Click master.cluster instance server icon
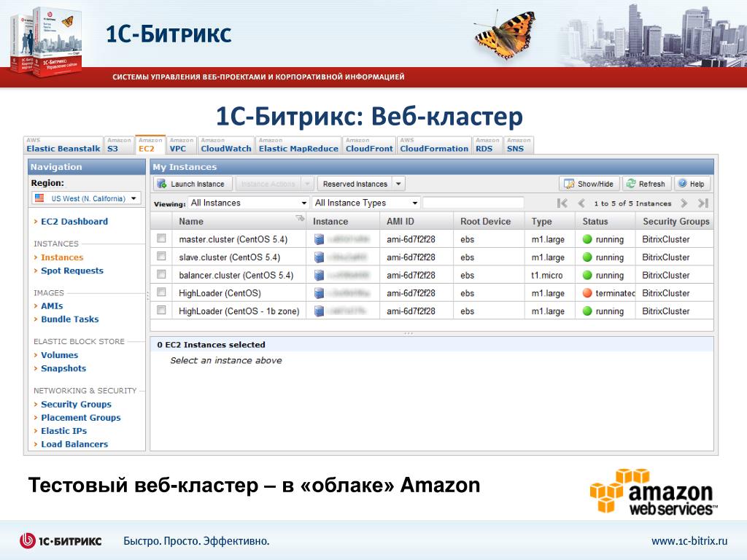Screen dimensions: 747x560 (320, 239)
